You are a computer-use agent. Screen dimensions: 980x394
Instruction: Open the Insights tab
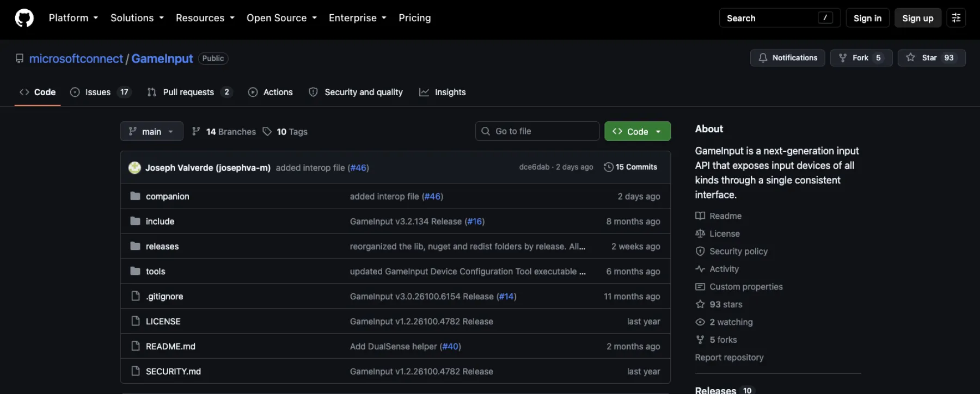443,93
